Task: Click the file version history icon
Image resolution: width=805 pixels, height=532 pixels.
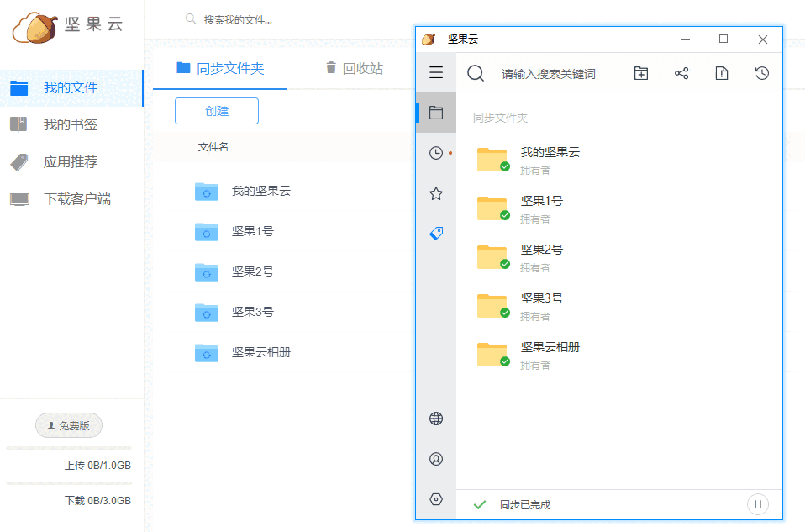Action: pos(721,73)
